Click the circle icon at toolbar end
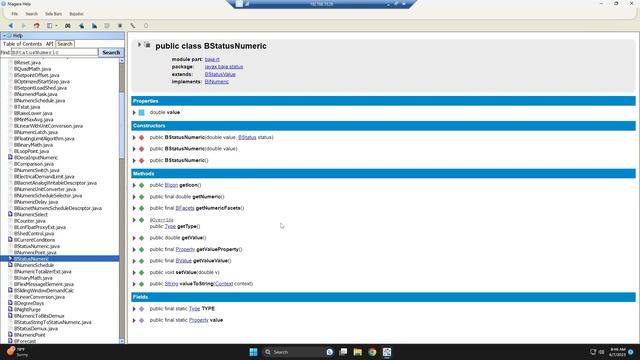640x360 pixels. click(146, 26)
